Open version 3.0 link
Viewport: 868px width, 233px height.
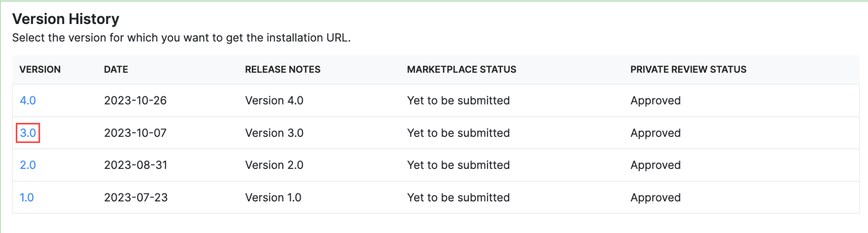click(x=28, y=133)
